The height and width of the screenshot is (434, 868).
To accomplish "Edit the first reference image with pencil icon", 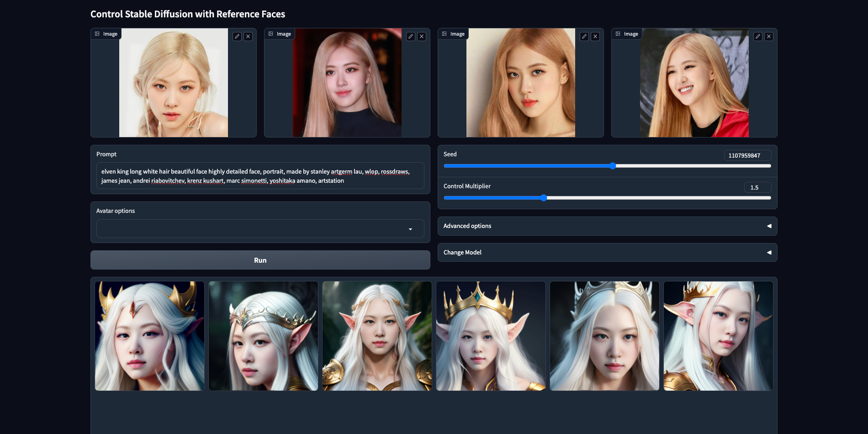I will coord(237,37).
